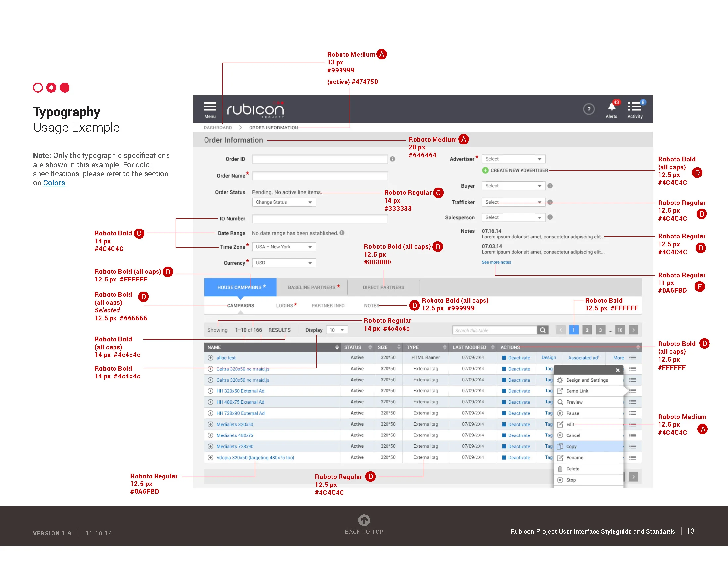
Task: Open the Display 10 results dropdown
Action: (x=337, y=330)
